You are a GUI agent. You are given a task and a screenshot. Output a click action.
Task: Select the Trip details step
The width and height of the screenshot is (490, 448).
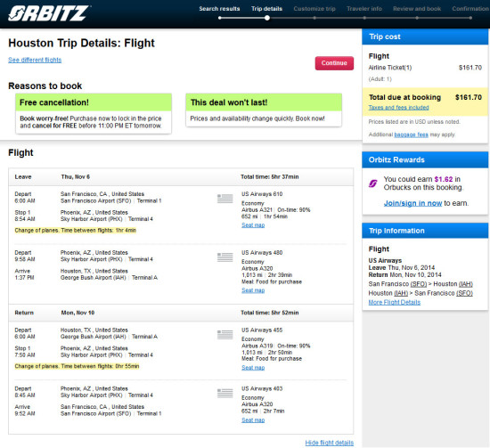(266, 9)
